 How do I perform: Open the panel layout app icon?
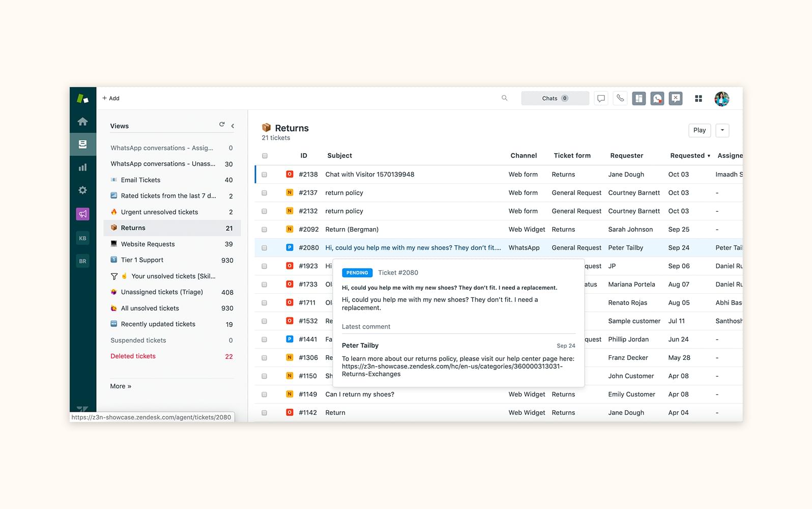pyautogui.click(x=639, y=99)
